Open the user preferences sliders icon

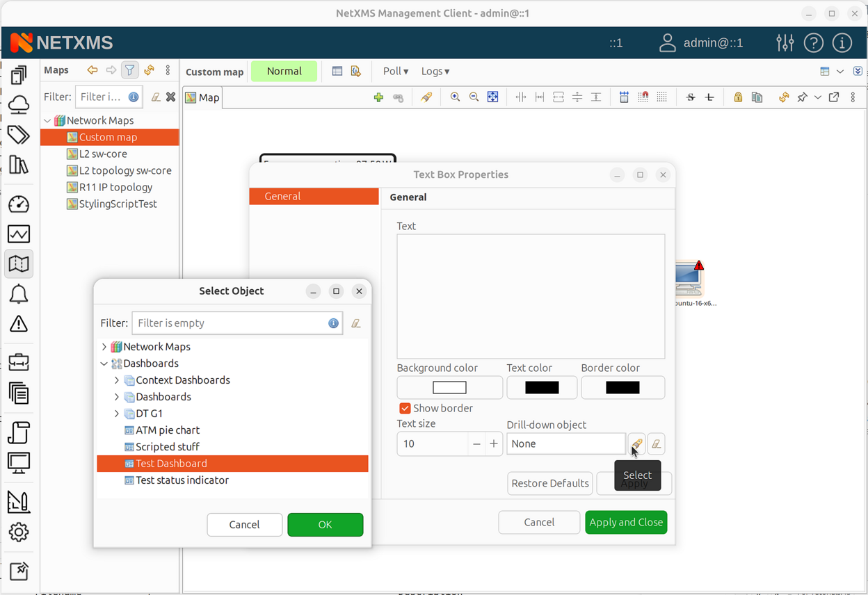(x=785, y=43)
